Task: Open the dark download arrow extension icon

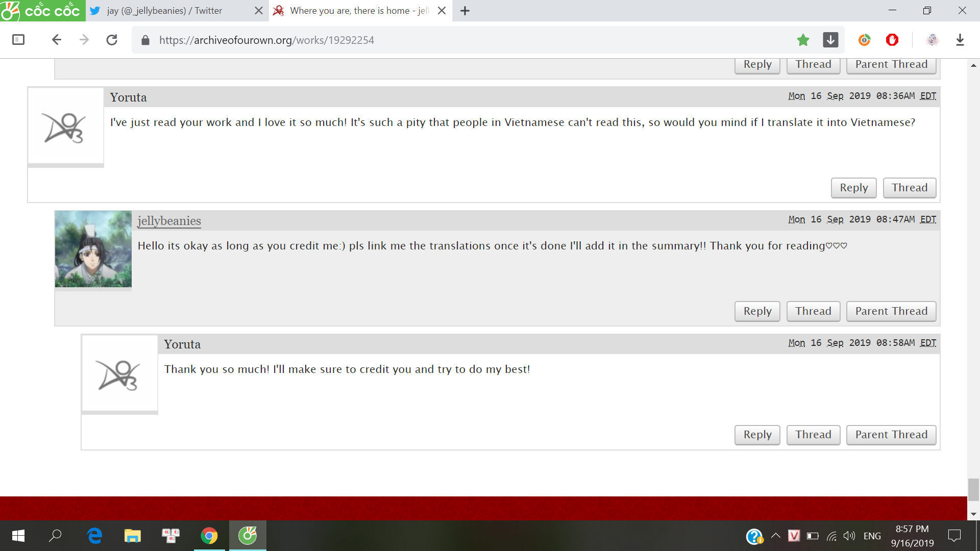Action: coord(830,40)
